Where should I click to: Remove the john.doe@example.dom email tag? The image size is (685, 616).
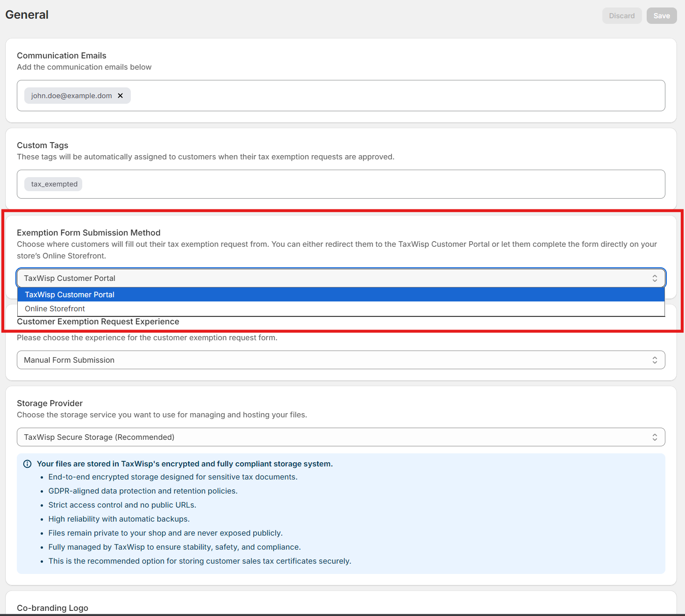click(120, 96)
